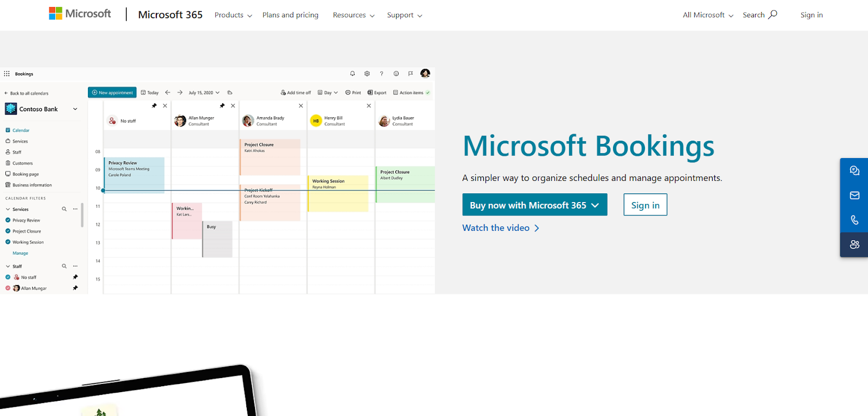Screen dimensions: 868x416
Task: Go to next day with right arrow
Action: (180, 92)
